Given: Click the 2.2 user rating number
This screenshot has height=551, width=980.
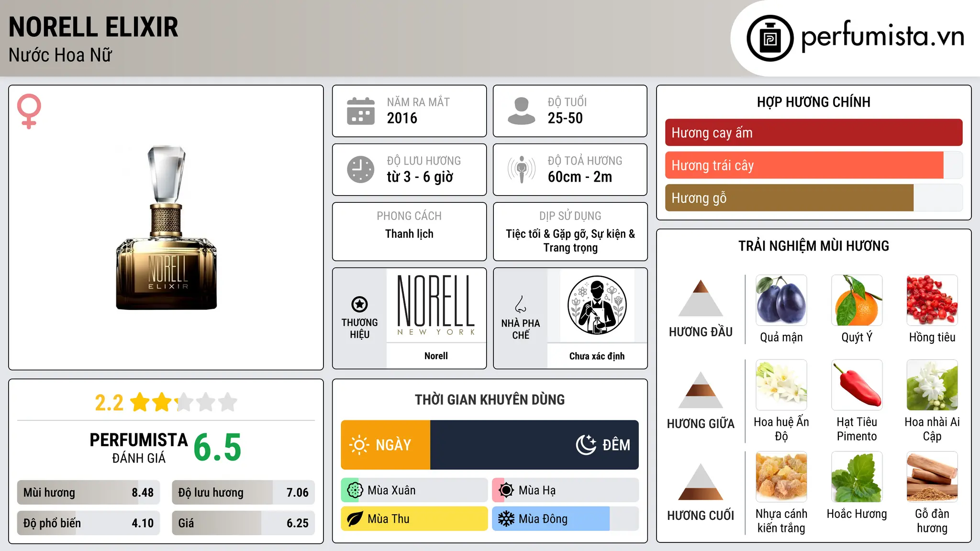Looking at the screenshot, I should point(109,403).
